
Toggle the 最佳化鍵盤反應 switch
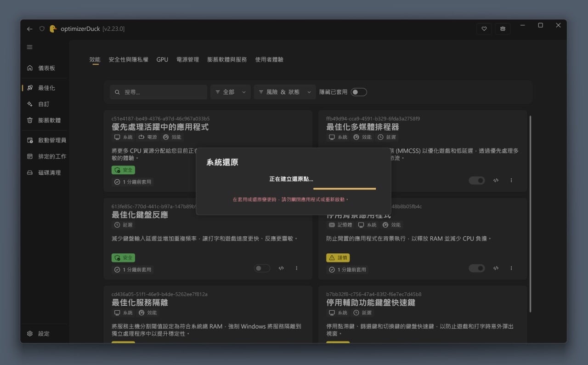tap(262, 268)
